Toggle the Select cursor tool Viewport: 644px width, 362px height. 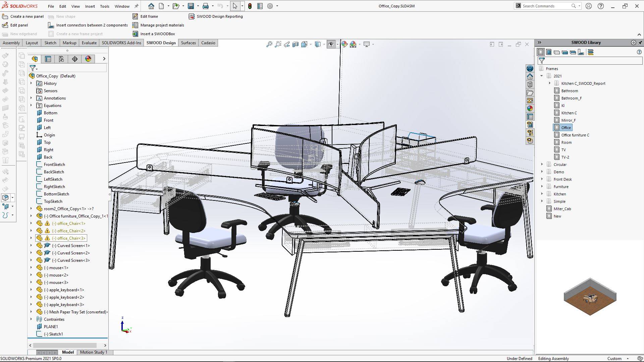click(235, 6)
